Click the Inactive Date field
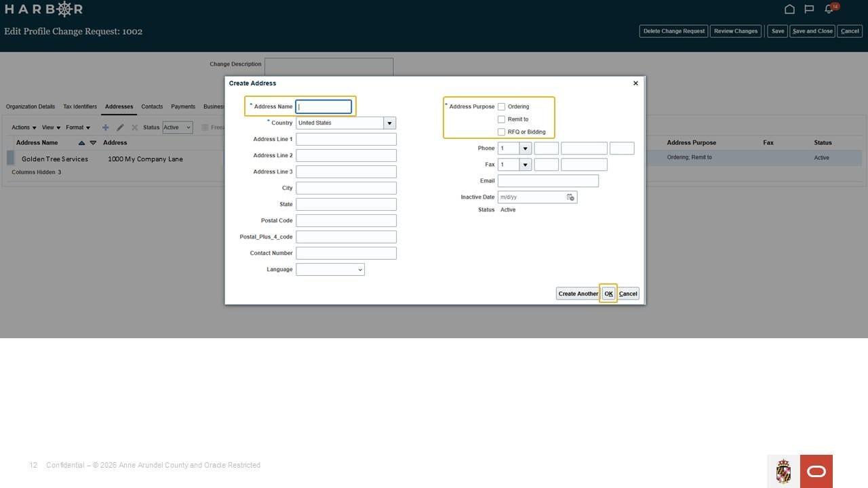868x488 pixels. [531, 197]
